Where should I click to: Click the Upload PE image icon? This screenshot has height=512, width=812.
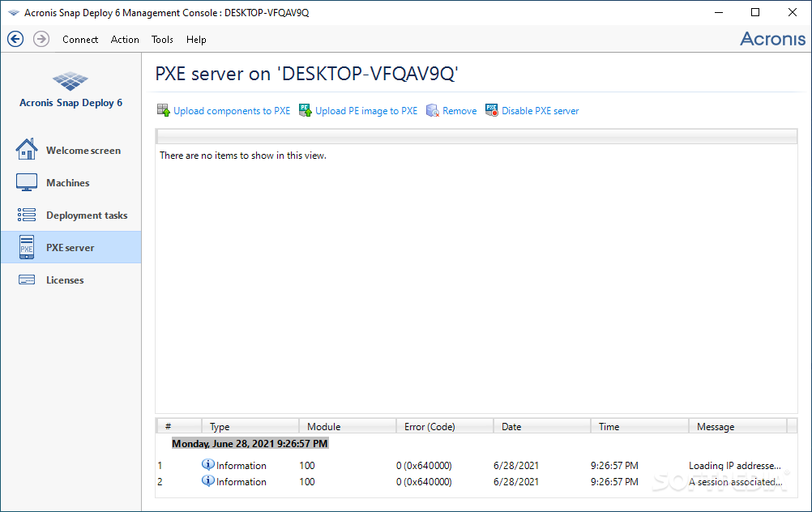pyautogui.click(x=306, y=110)
